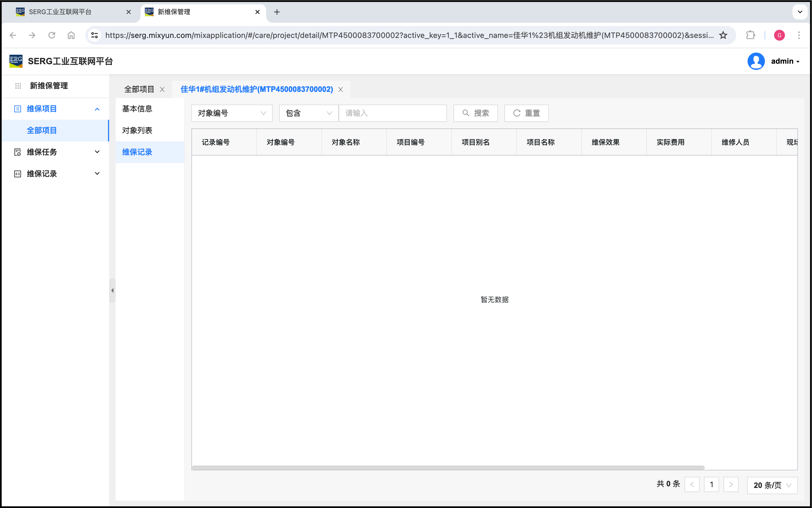Close the 全部项目 page tab

pyautogui.click(x=162, y=89)
